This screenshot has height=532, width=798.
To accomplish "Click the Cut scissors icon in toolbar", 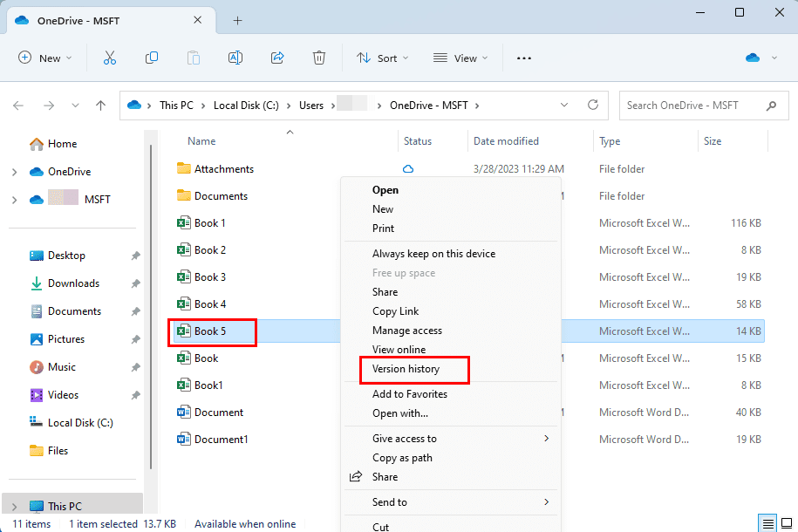I will tap(109, 58).
